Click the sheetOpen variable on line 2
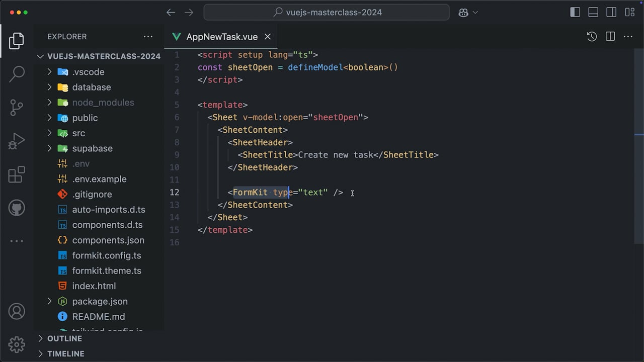This screenshot has width=644, height=362. tap(250, 67)
